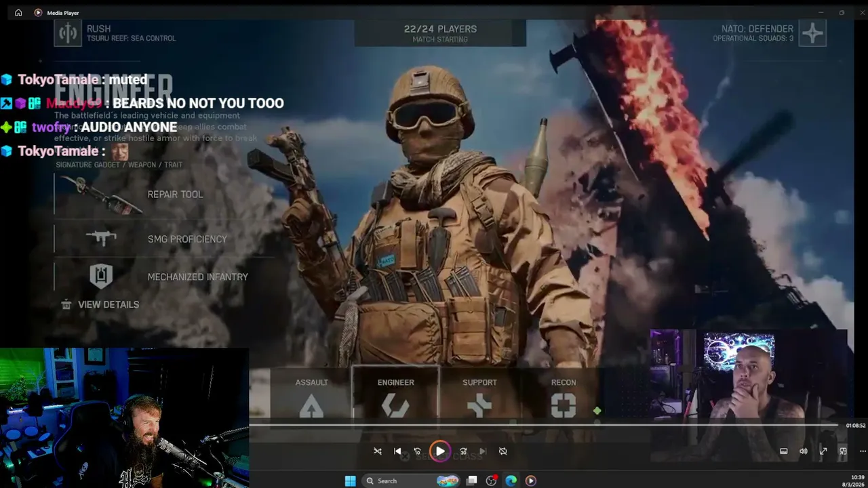
Task: Open Microsoft Edge from the taskbar
Action: pyautogui.click(x=511, y=481)
